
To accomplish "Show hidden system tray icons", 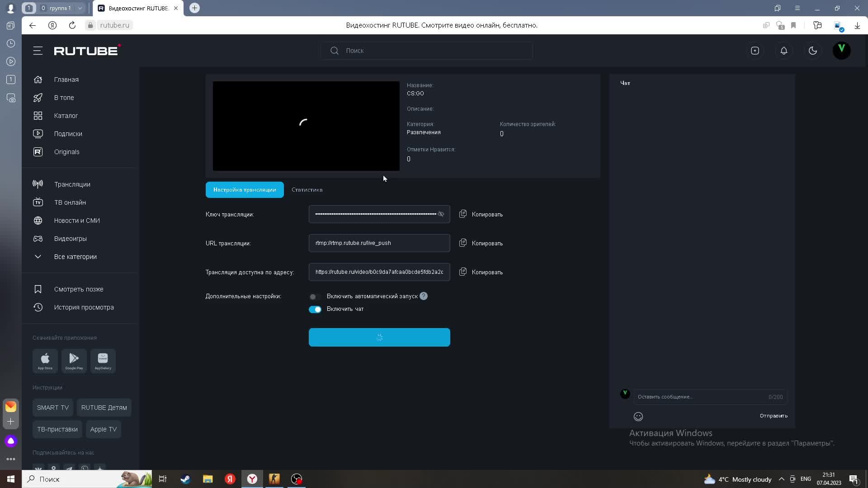I will coord(781,479).
